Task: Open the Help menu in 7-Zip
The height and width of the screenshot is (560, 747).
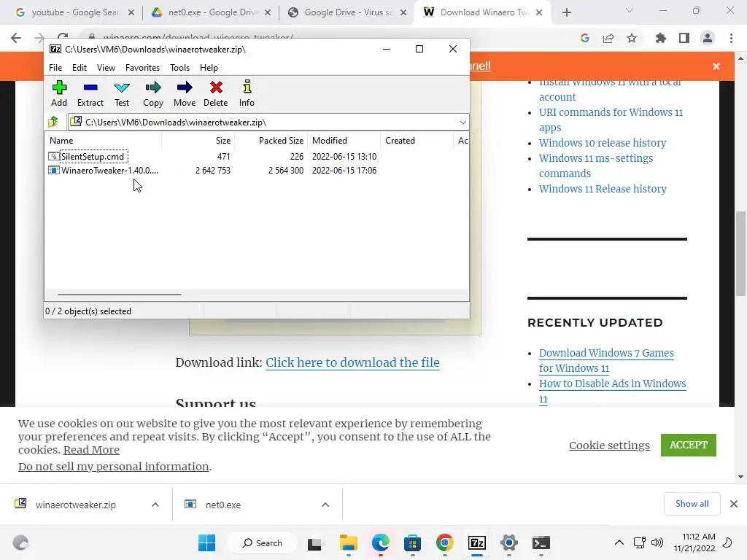Action: [x=209, y=68]
